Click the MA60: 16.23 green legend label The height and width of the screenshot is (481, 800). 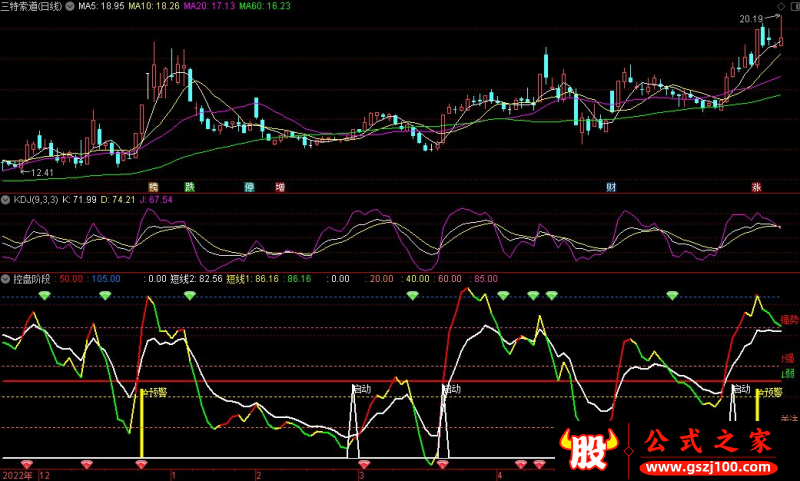pos(265,6)
